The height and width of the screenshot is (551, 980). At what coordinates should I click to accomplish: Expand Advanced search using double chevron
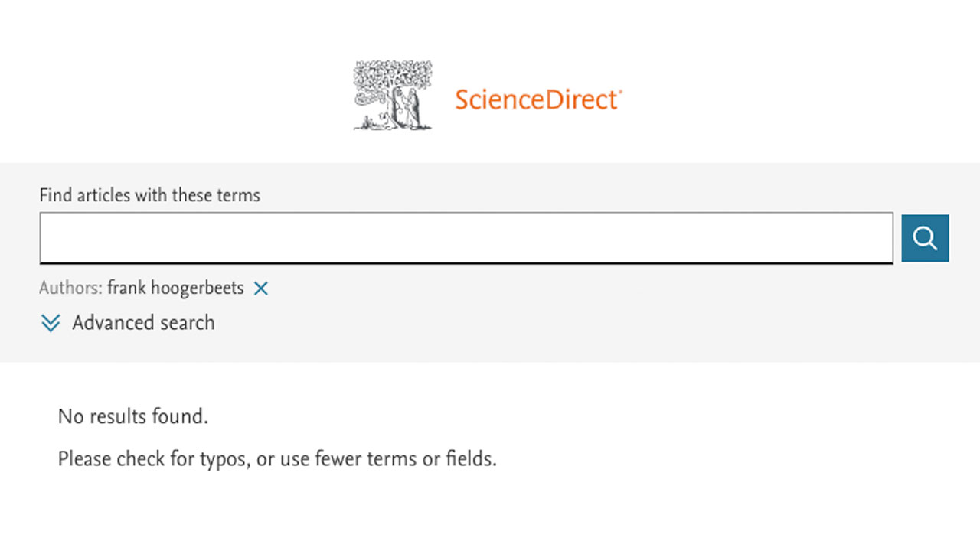click(x=51, y=323)
